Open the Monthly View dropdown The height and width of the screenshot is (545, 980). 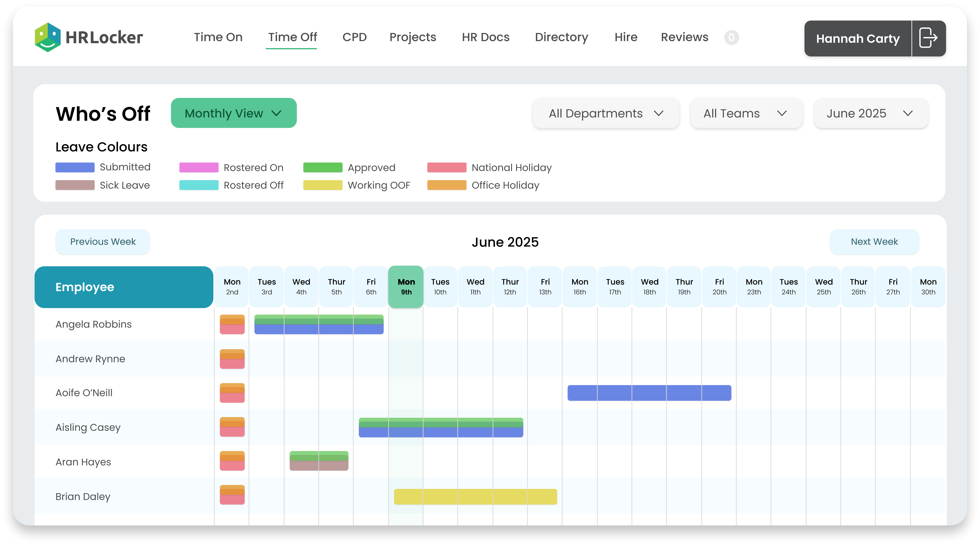pos(234,113)
